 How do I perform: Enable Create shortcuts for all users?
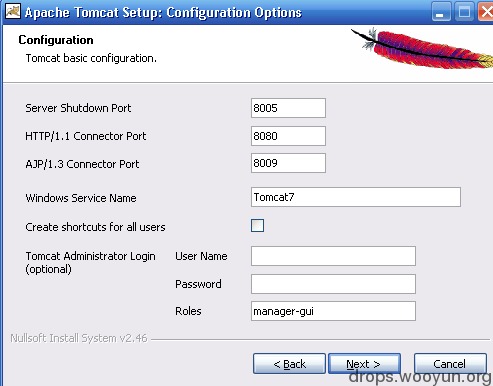tap(257, 226)
